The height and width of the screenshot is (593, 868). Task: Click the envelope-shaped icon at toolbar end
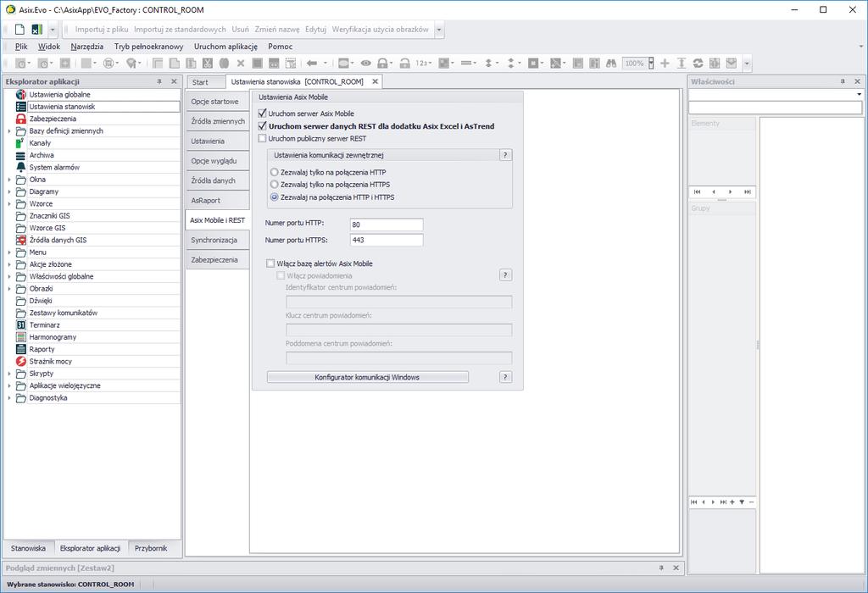coord(732,63)
